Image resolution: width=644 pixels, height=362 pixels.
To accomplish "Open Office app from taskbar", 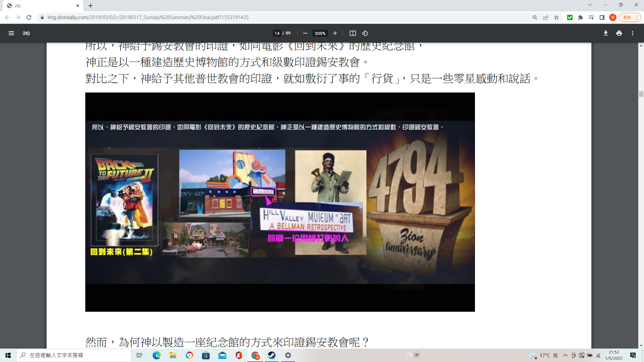I will pos(239,355).
